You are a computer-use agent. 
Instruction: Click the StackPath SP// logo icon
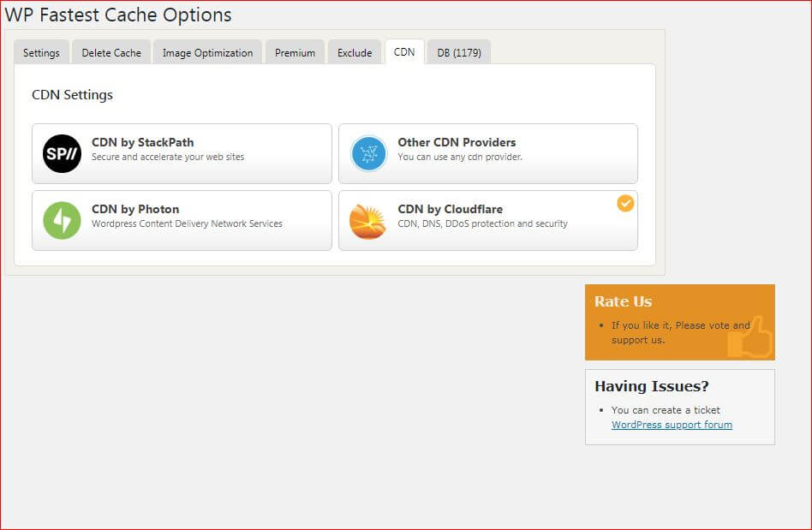(62, 154)
